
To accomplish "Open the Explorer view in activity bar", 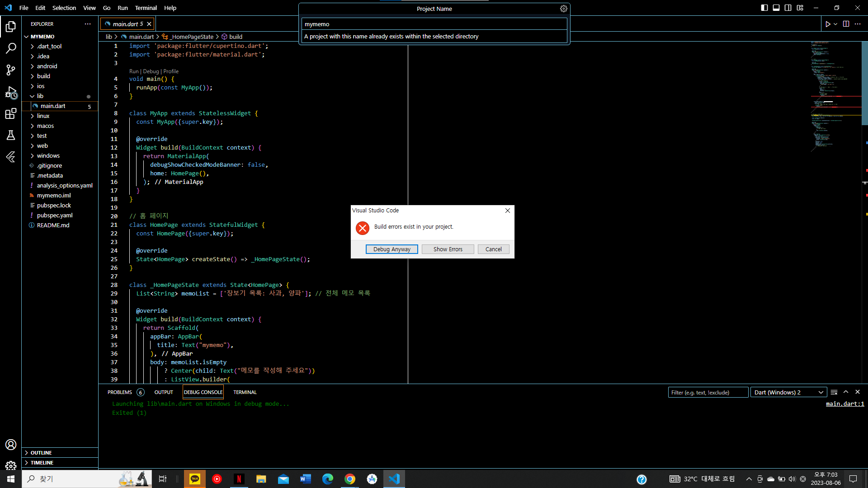I will click(x=11, y=27).
